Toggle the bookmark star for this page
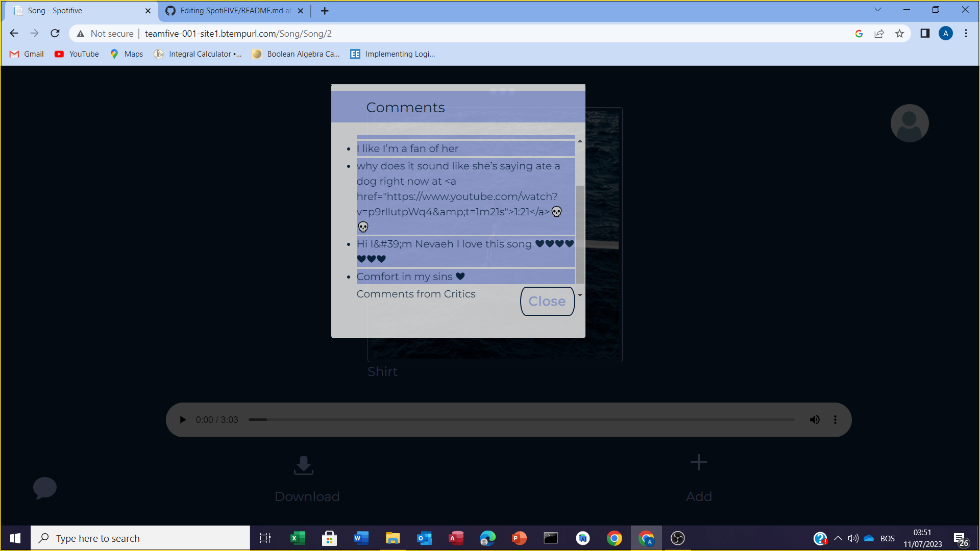Viewport: 980px width, 551px height. [x=900, y=33]
